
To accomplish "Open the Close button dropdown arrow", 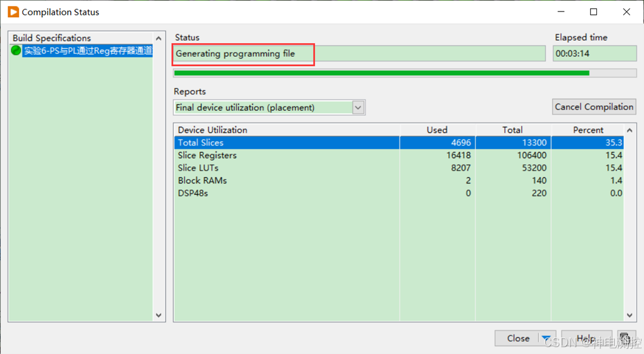I will point(546,338).
